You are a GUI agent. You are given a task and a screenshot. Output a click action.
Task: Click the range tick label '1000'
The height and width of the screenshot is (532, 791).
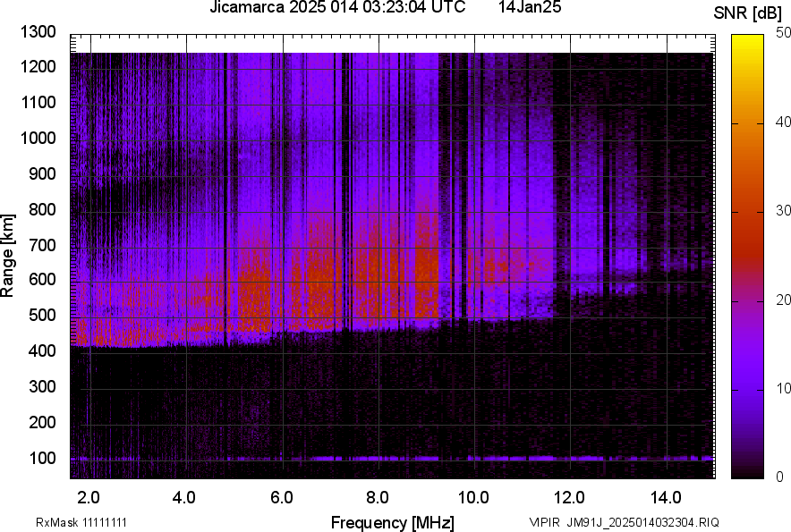[x=38, y=138]
